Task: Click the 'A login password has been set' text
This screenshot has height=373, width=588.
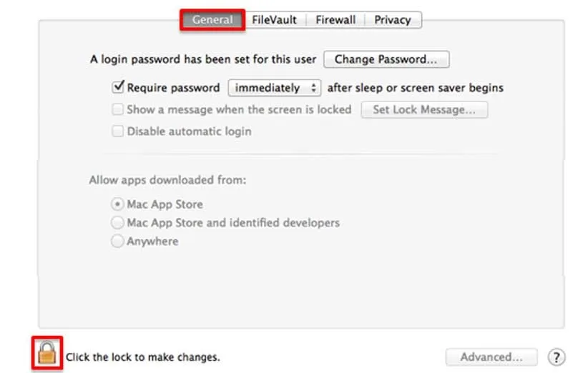Action: 203,59
